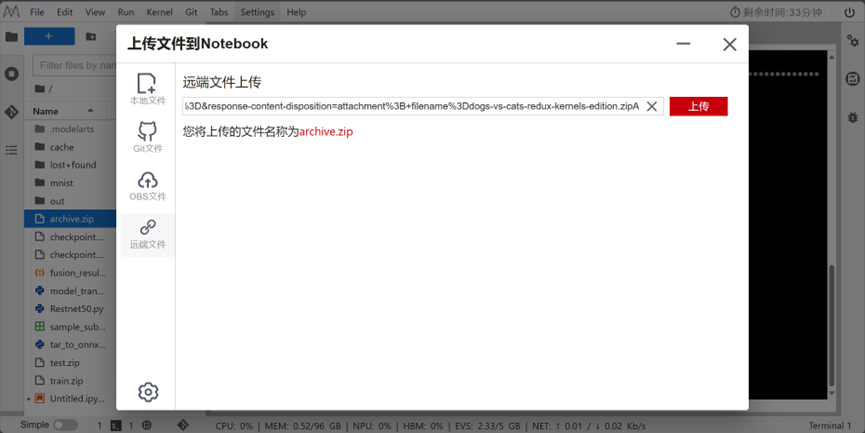Open the file browser sidebar tab
Image resolution: width=865 pixels, height=433 pixels.
point(12,37)
